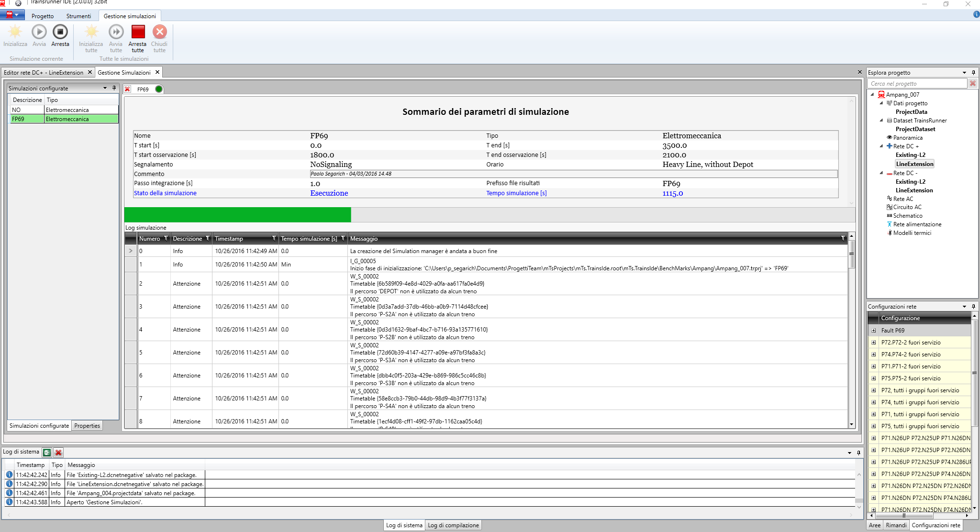The height and width of the screenshot is (532, 980).
Task: Collapse the Dati progetto node
Action: coord(881,103)
